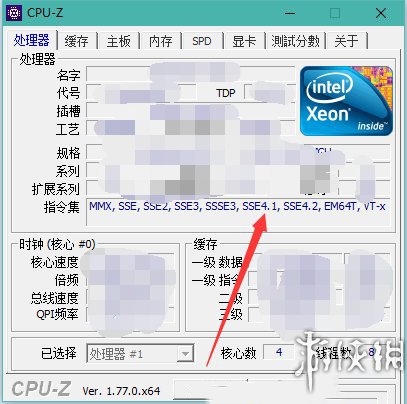
Task: Open the 关于 tab
Action: pos(347,41)
